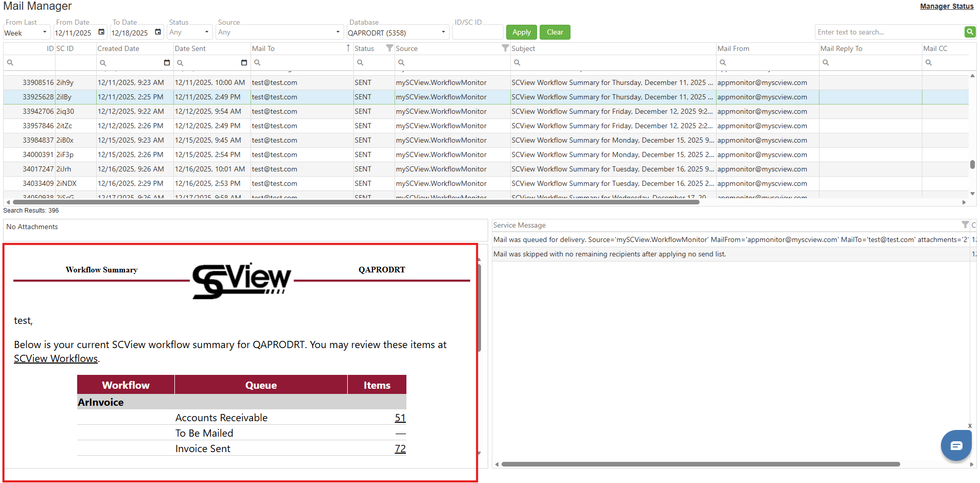Click 'Mail was queued for delivery' message row

click(730, 239)
